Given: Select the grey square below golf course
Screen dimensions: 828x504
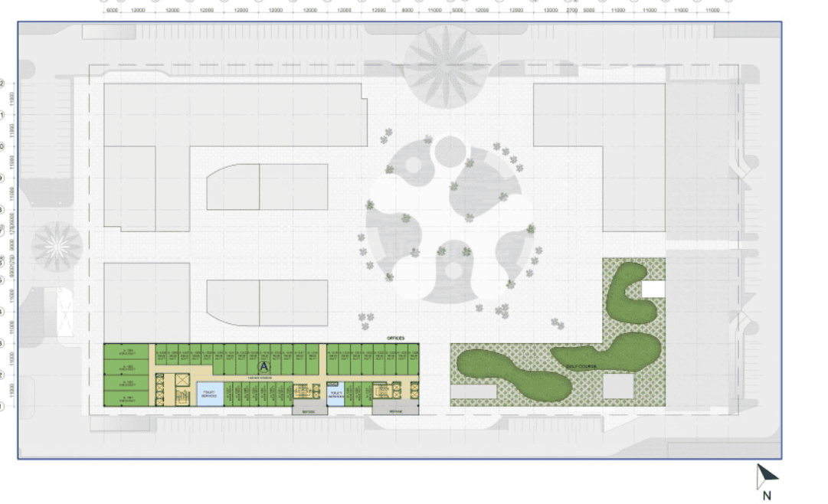Looking at the screenshot, I should coord(617,387).
